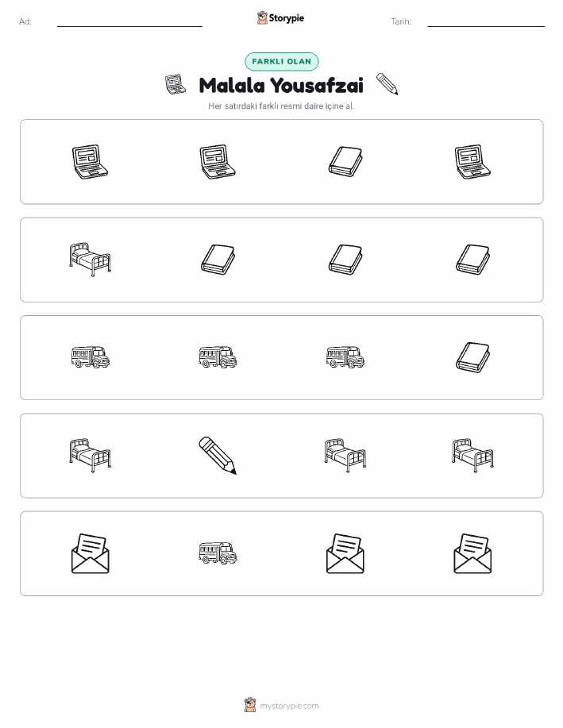Select the first laptop in row one
The image size is (563, 728).
point(90,162)
